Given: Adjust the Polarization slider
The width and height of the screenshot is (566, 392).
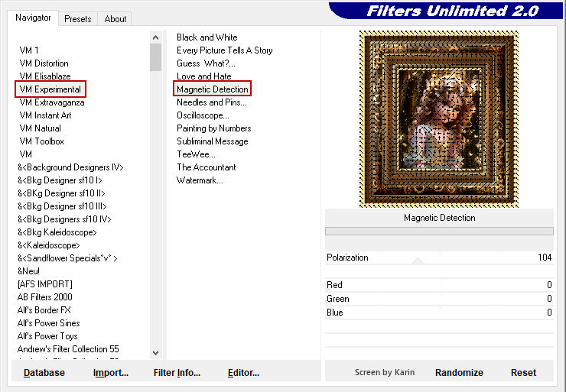Looking at the screenshot, I should (x=438, y=258).
